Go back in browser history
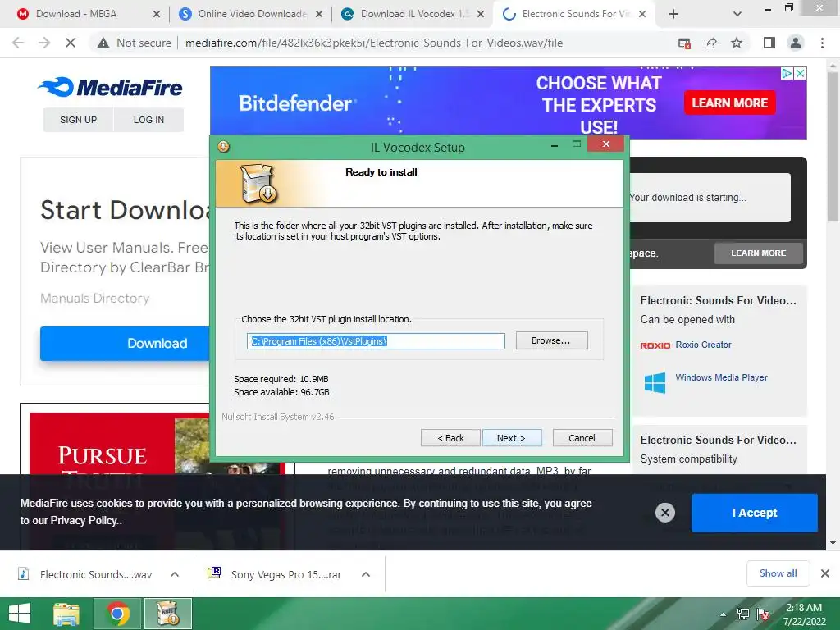The image size is (840, 630). click(x=18, y=43)
